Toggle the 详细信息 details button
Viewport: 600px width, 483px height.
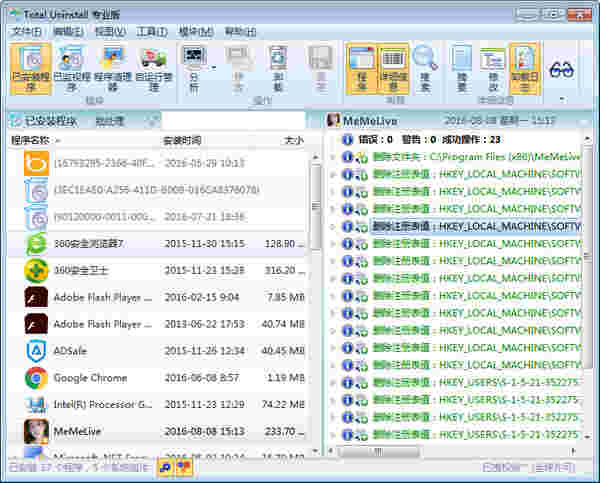[393, 66]
